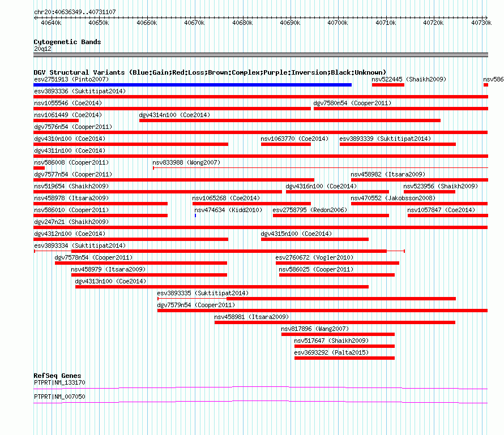The height and width of the screenshot is (435, 504).
Task: Click the RefSeq Genes track title
Action: [x=57, y=376]
